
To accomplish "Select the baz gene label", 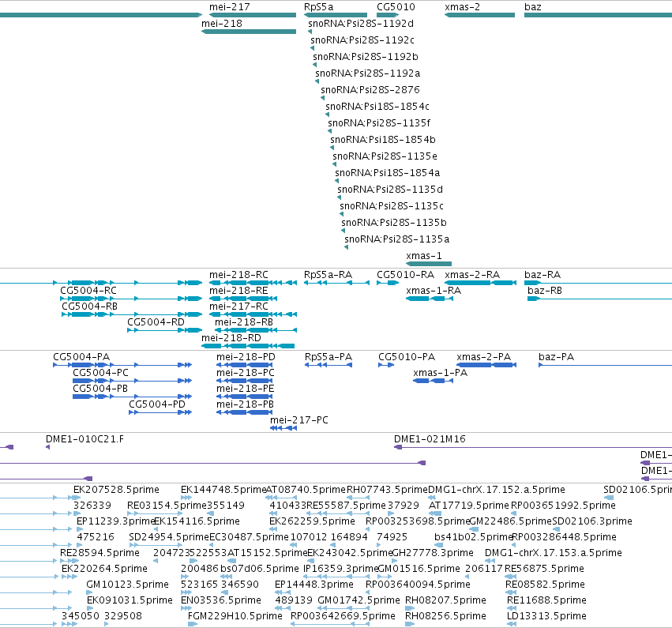I will [533, 7].
